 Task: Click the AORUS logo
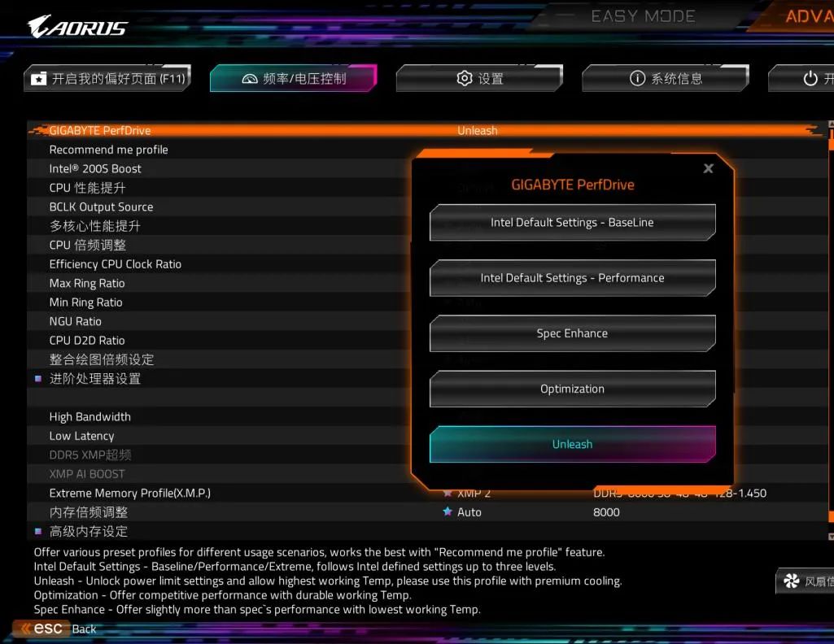[77, 27]
